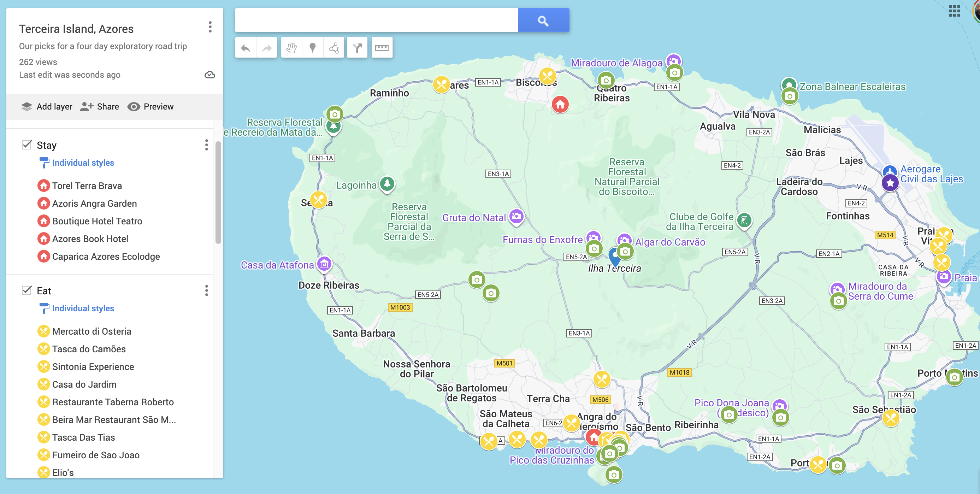Image resolution: width=980 pixels, height=494 pixels.
Task: Click the undo arrow in toolbar
Action: [x=246, y=48]
